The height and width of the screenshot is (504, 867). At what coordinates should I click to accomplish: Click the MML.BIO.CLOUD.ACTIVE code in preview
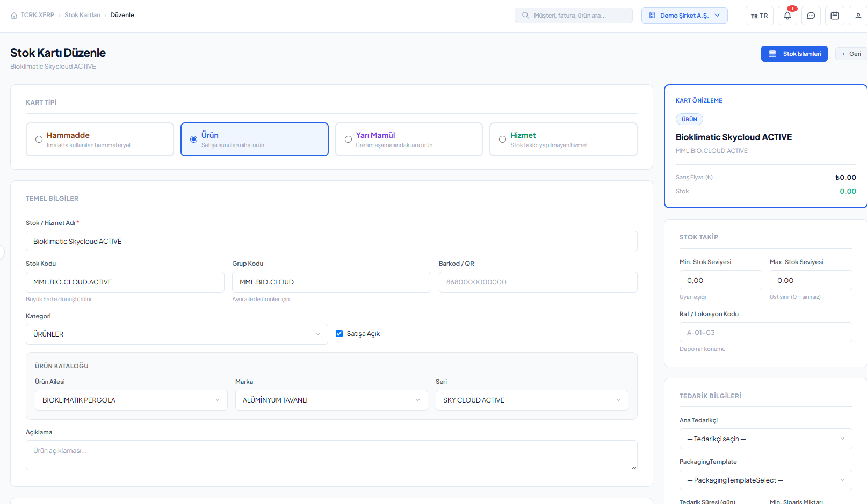point(712,151)
